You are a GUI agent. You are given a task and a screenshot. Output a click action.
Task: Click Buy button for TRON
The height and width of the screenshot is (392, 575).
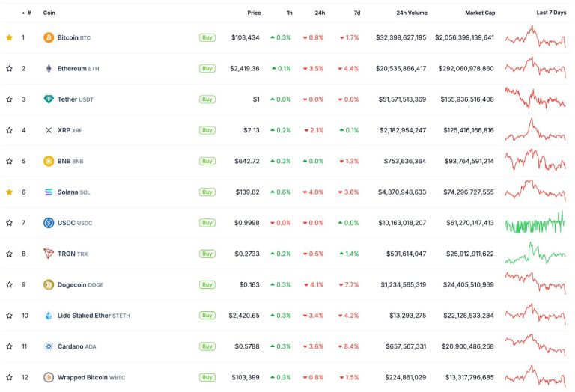tap(207, 254)
